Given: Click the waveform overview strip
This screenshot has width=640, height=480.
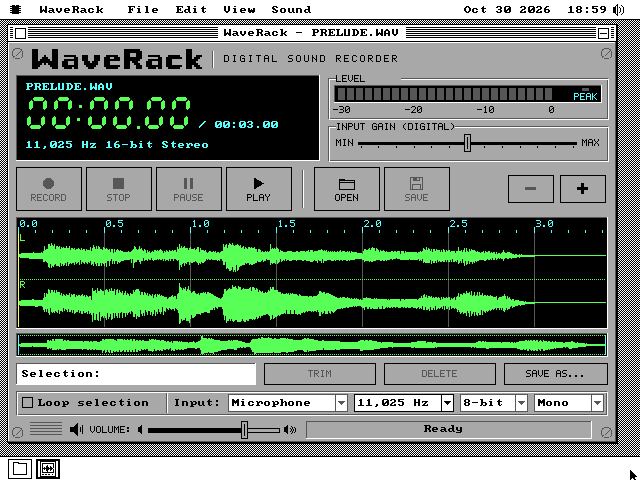Looking at the screenshot, I should [x=312, y=345].
